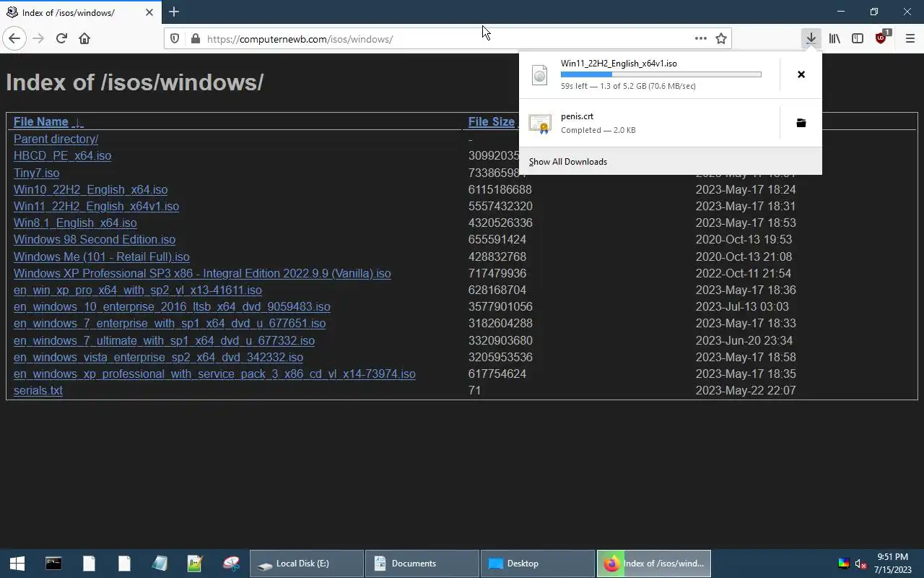This screenshot has width=924, height=578.
Task: Open the Paint taskbar icon
Action: pos(231,564)
